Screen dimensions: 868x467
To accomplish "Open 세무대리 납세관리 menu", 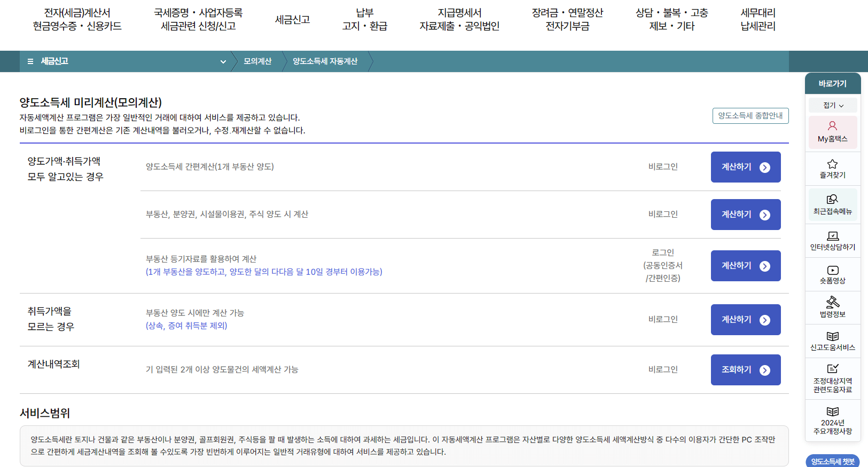I will pos(758,19).
